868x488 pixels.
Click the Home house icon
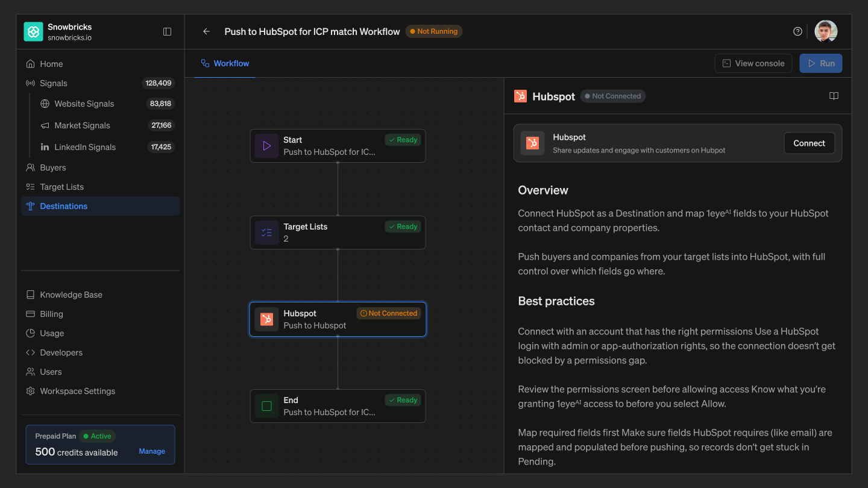(30, 64)
